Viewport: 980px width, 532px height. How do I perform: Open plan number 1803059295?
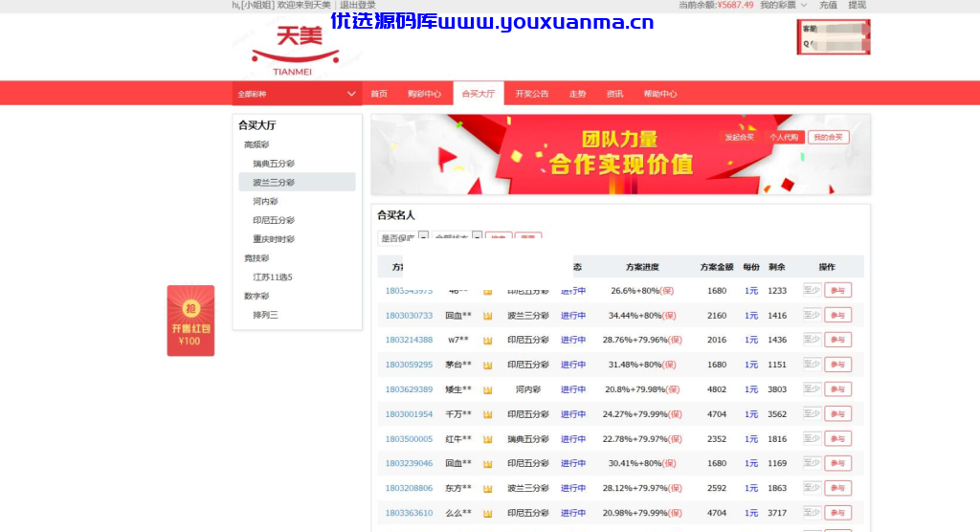click(x=409, y=365)
